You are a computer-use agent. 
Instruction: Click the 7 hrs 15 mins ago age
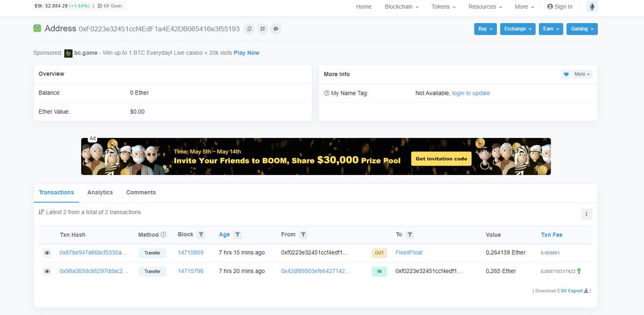click(241, 253)
